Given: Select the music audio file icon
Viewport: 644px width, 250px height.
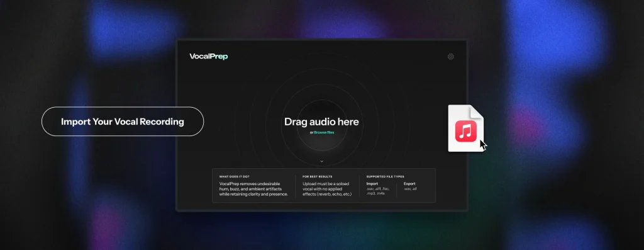Looking at the screenshot, I should click(466, 128).
